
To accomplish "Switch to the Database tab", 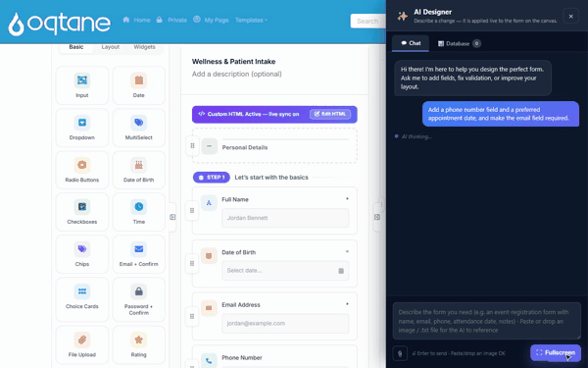I will coord(459,43).
